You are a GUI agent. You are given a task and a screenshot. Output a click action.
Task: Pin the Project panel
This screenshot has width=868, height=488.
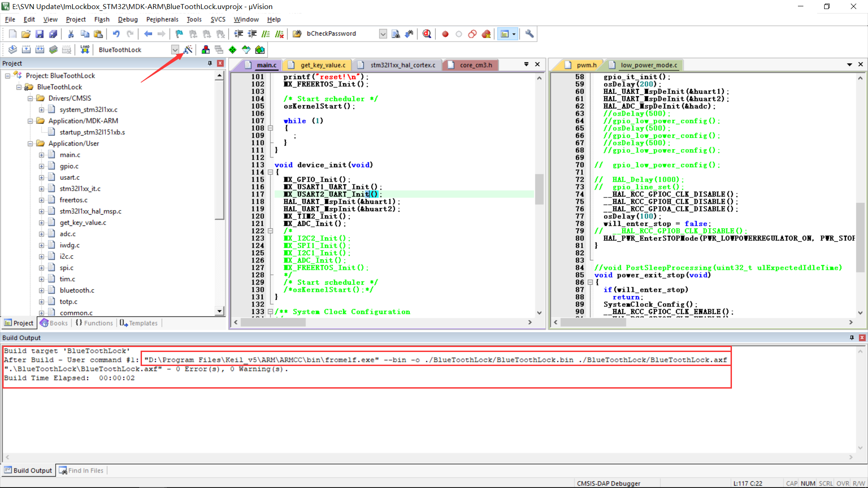(x=209, y=63)
